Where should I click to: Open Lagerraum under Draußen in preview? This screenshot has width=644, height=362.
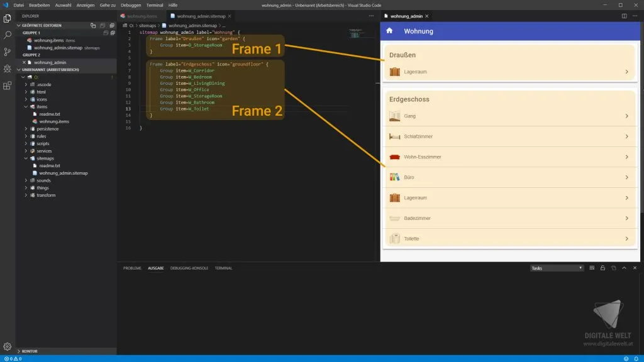[x=509, y=72]
